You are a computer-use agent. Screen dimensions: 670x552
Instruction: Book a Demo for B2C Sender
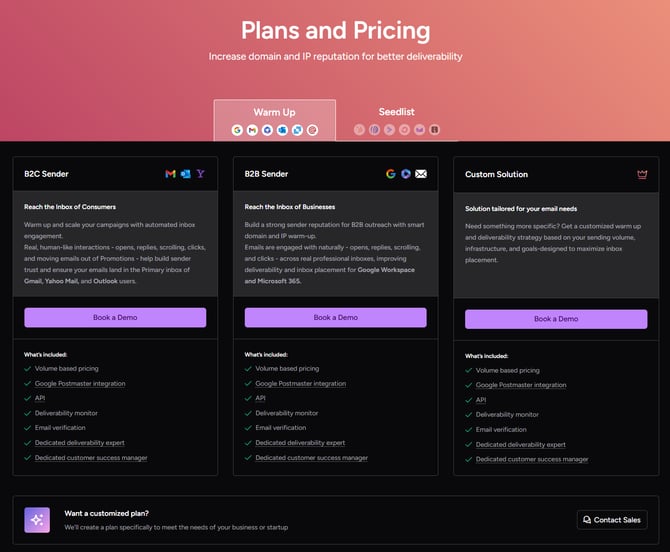115,317
